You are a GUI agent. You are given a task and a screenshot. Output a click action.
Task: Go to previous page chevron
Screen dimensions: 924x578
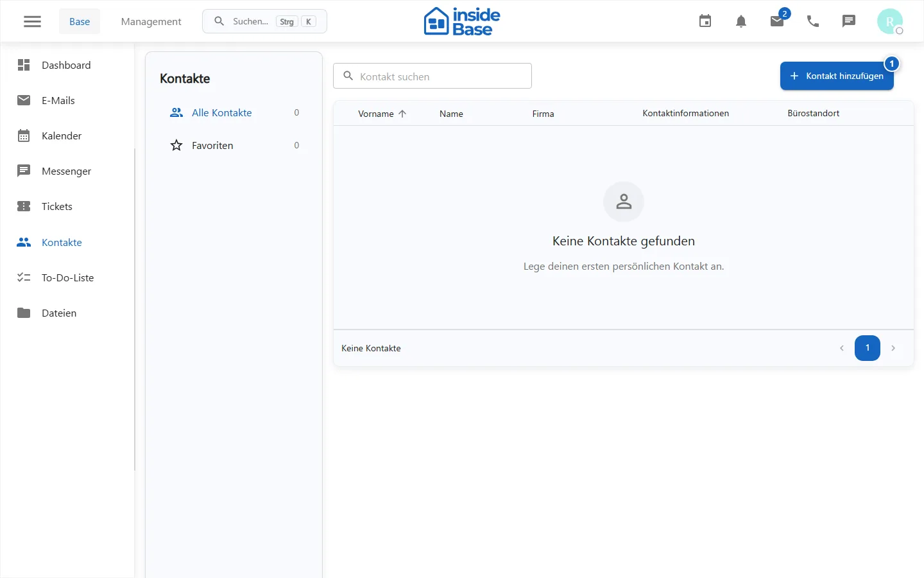coord(842,348)
